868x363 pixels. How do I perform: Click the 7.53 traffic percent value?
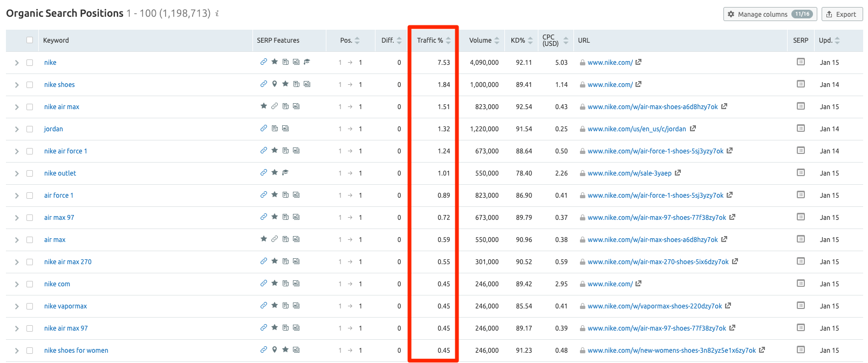(443, 63)
